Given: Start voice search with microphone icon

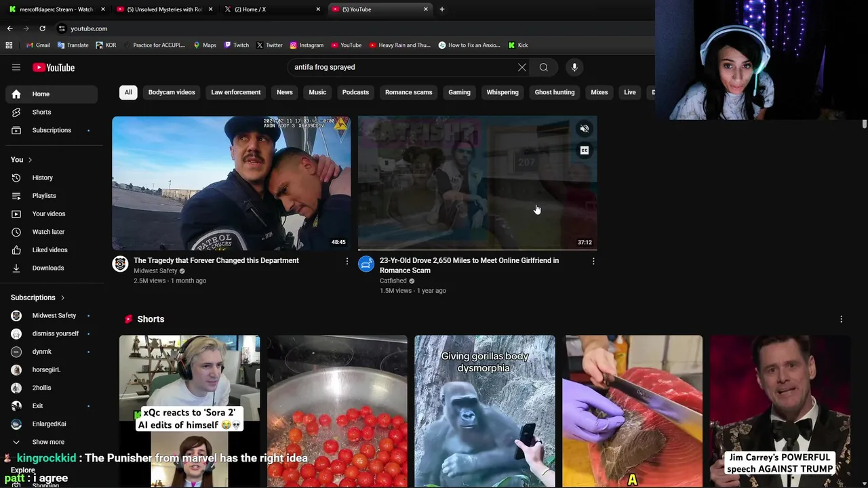Looking at the screenshot, I should point(574,67).
